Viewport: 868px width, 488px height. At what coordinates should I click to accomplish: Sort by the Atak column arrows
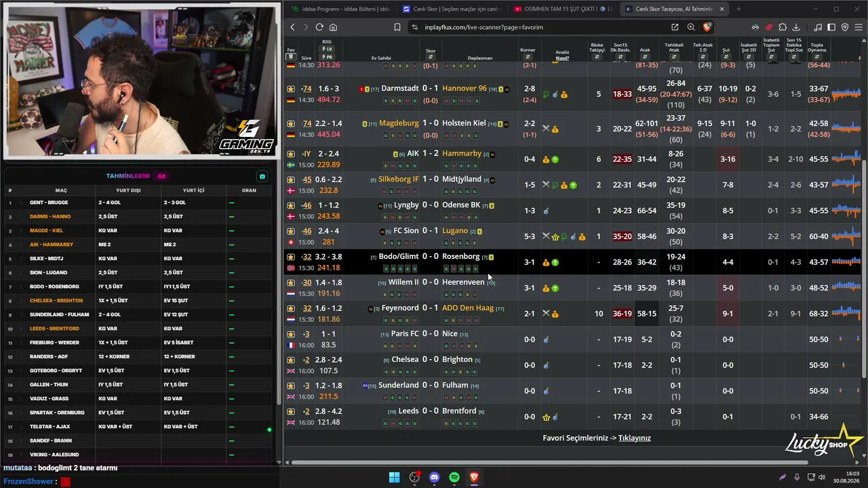pos(645,57)
